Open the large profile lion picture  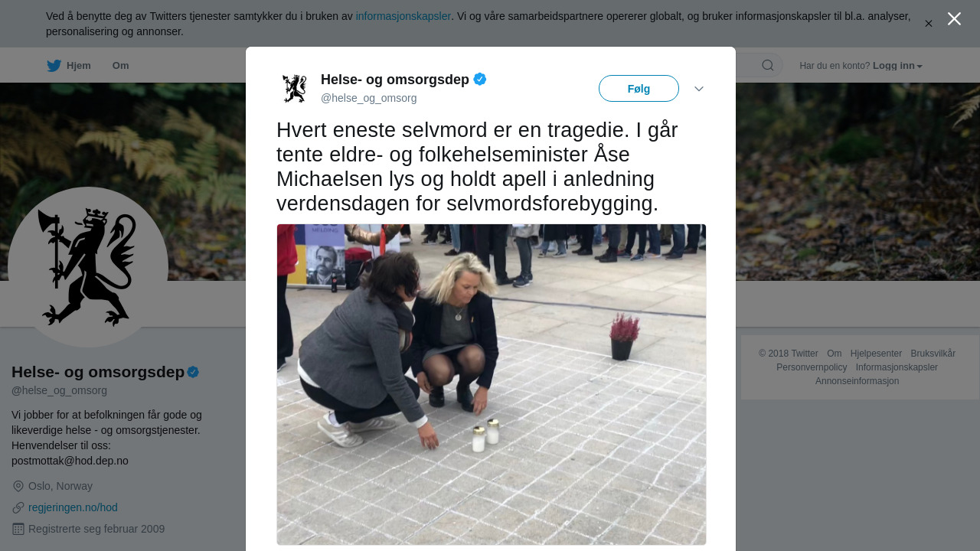coord(88,267)
